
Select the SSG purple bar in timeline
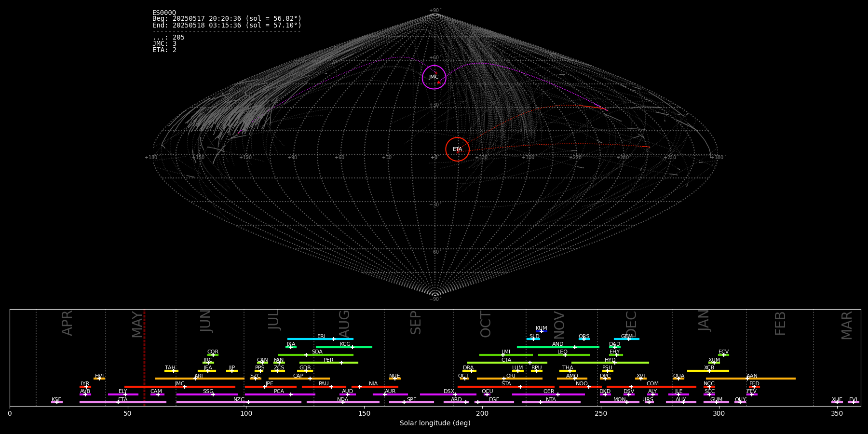click(x=207, y=394)
